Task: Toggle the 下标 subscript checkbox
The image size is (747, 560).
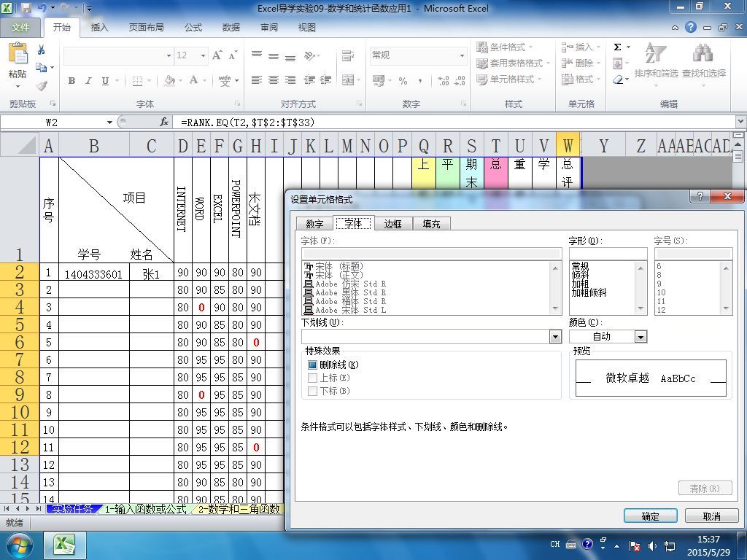Action: 312,391
